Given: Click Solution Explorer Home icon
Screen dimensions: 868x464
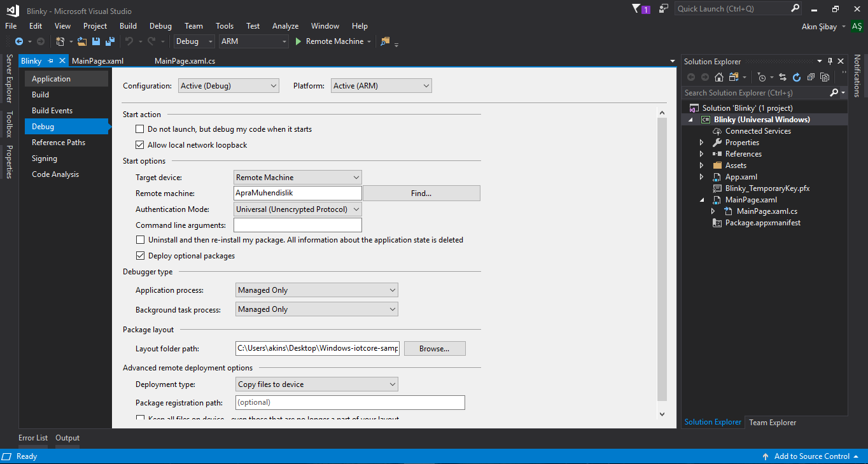Looking at the screenshot, I should [x=719, y=77].
